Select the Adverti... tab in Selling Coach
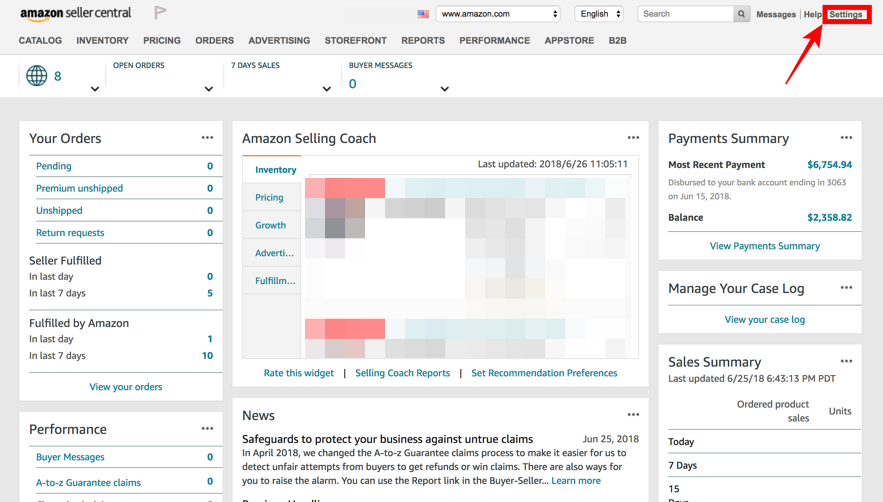The height and width of the screenshot is (502, 883). tap(272, 253)
